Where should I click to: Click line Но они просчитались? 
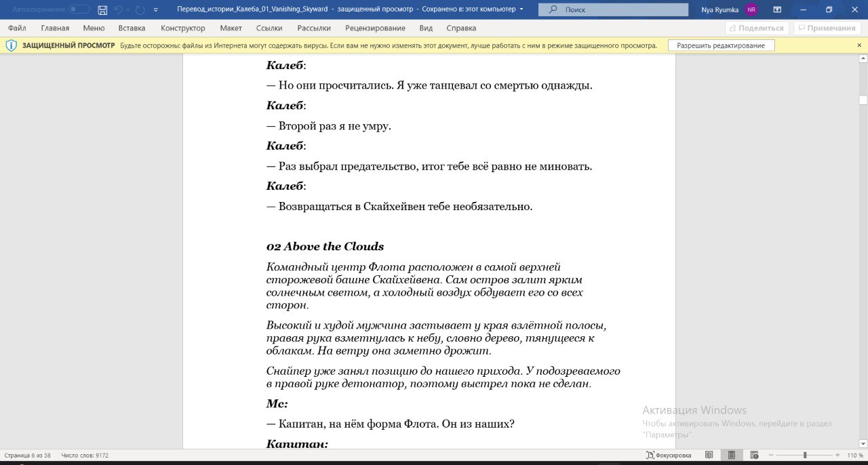tap(429, 86)
